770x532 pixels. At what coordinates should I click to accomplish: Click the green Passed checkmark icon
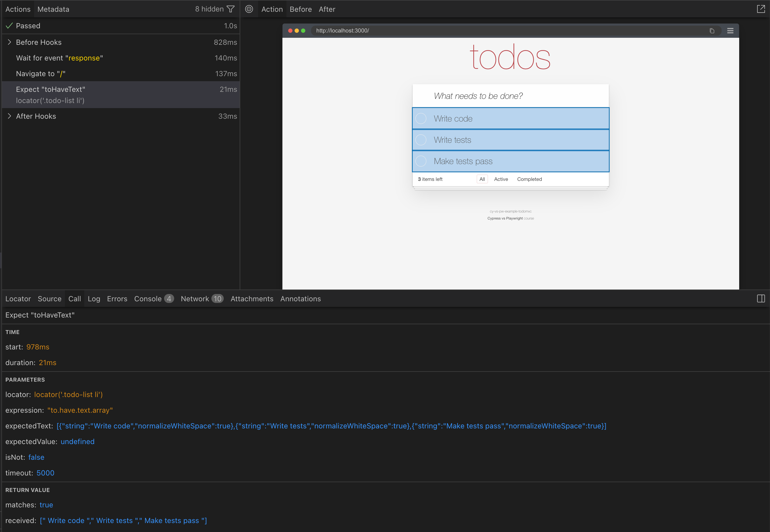9,26
